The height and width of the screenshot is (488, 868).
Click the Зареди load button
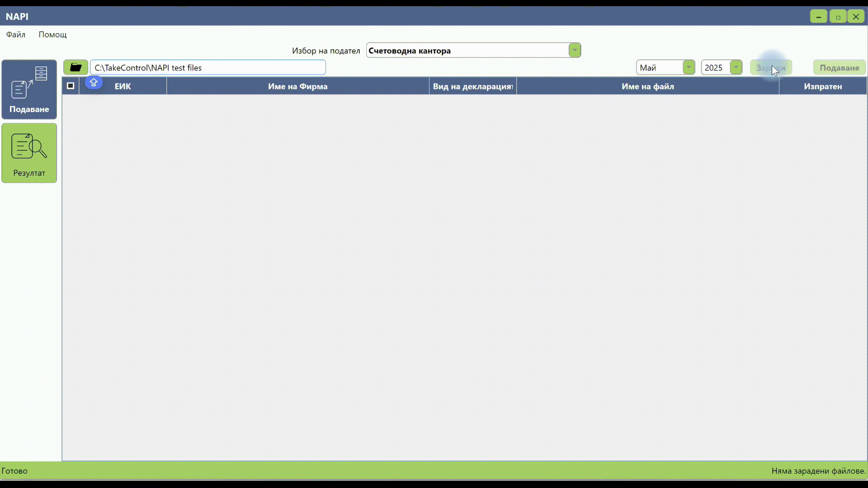coord(771,68)
